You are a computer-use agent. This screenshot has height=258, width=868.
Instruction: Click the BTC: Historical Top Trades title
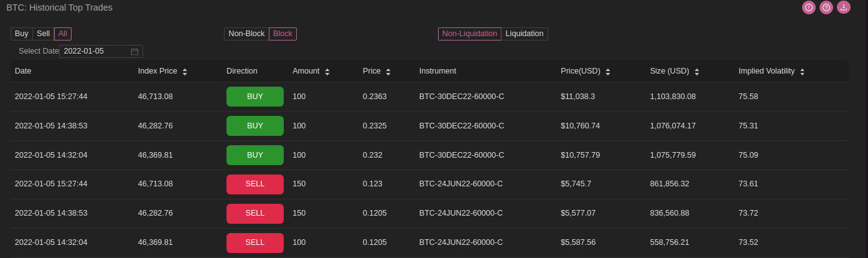pos(60,7)
